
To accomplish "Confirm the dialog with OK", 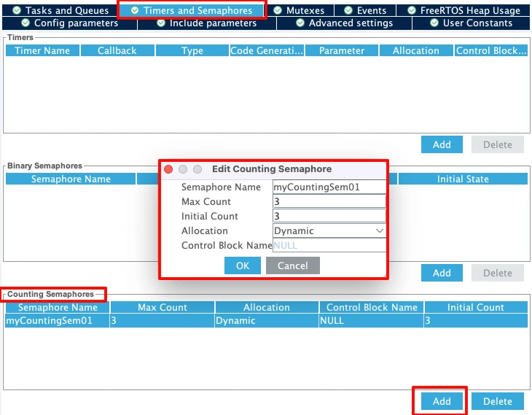I will coord(243,265).
